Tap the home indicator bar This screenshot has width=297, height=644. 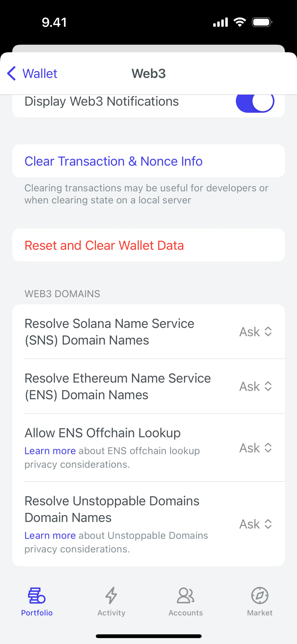[x=148, y=636]
